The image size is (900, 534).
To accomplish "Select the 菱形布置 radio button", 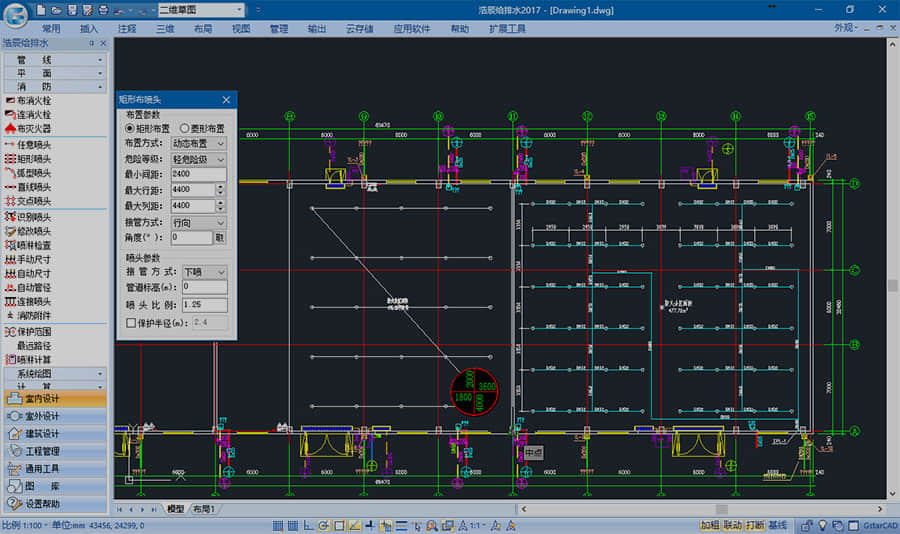I will pyautogui.click(x=184, y=129).
